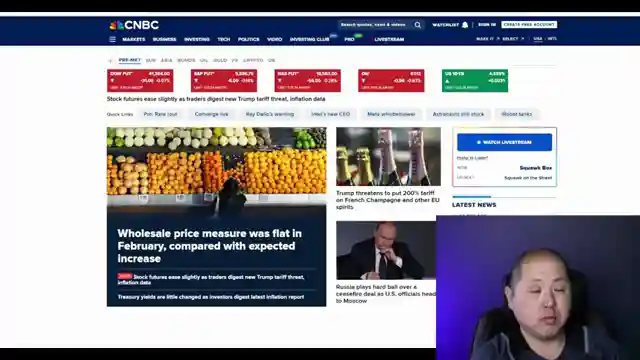Open the Watchlist link
Screen dimensions: 640x360
coord(445,25)
